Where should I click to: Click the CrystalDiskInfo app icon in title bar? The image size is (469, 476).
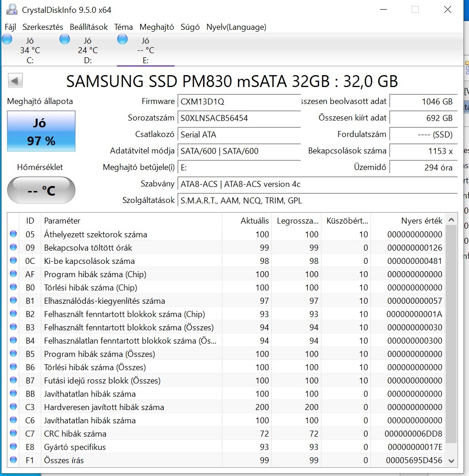(x=12, y=10)
